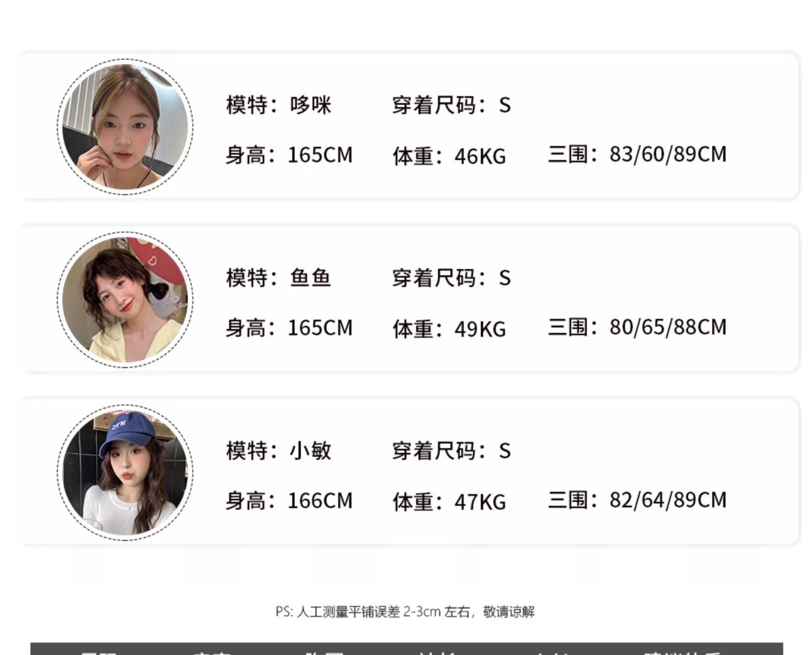This screenshot has height=655, width=812.
Task: Click 哆咪's weight 46KG label
Action: tap(449, 156)
